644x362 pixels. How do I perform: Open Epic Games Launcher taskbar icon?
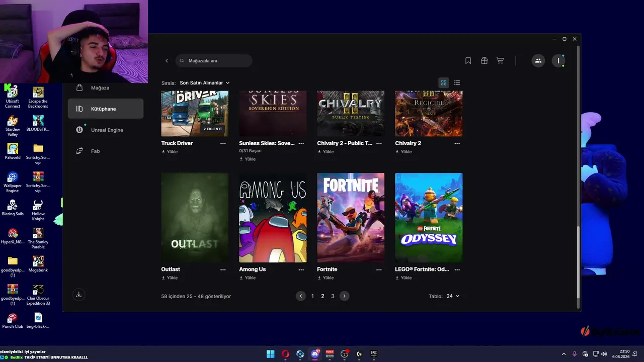(374, 354)
